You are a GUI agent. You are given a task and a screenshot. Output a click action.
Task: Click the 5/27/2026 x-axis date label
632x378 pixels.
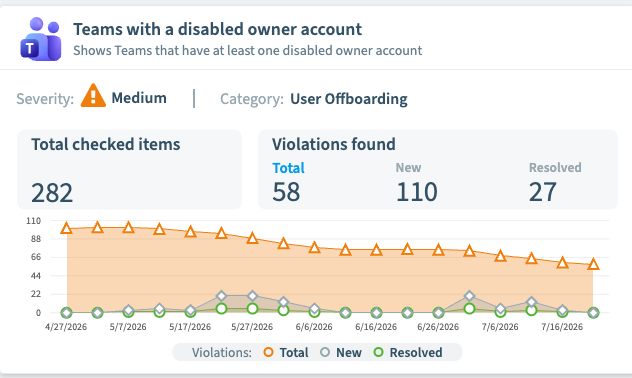(252, 327)
